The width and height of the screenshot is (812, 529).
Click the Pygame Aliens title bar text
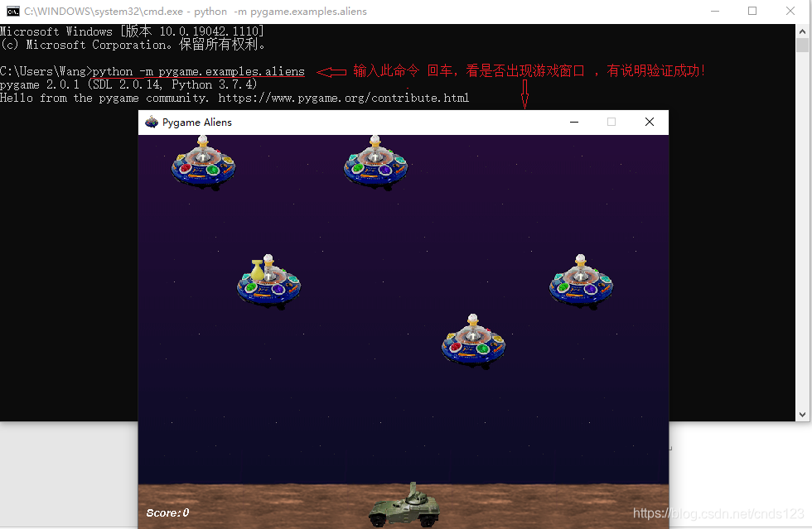pyautogui.click(x=199, y=122)
